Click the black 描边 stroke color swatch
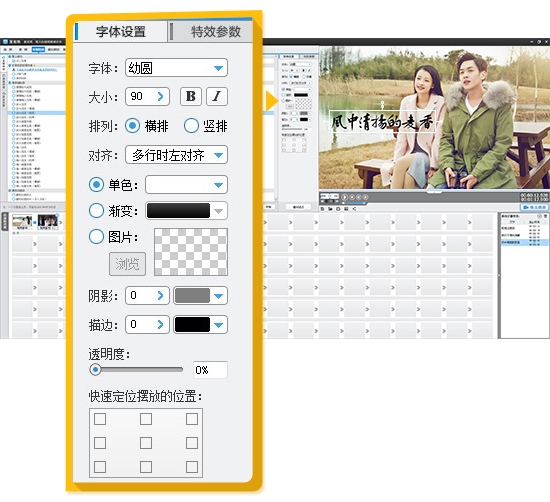550x502 pixels. (192, 324)
